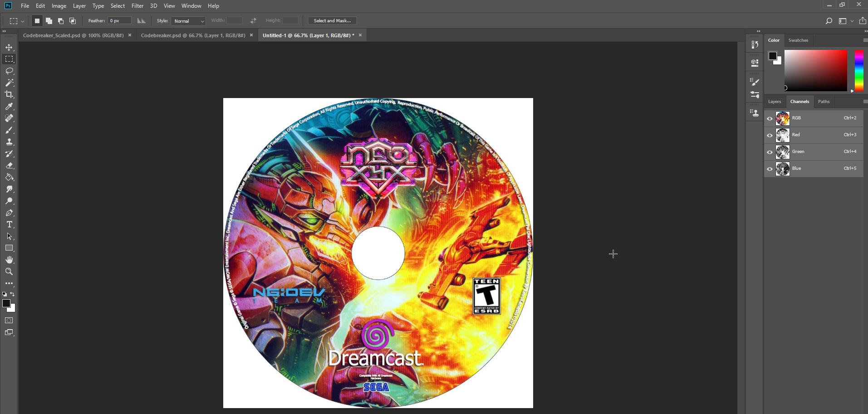
Task: Open the Edit Toolbar ellipsis menu
Action: click(9, 283)
